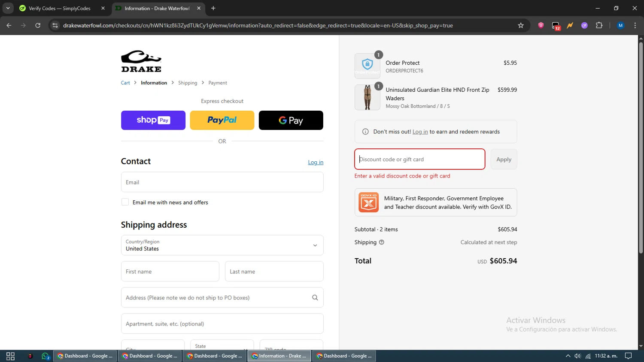Click the GovX ID orange icon
This screenshot has height=362, width=644.
coord(369,202)
